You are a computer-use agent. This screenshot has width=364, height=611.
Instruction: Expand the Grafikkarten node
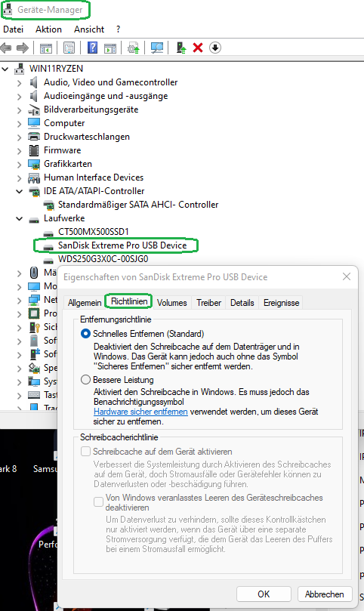click(x=19, y=165)
